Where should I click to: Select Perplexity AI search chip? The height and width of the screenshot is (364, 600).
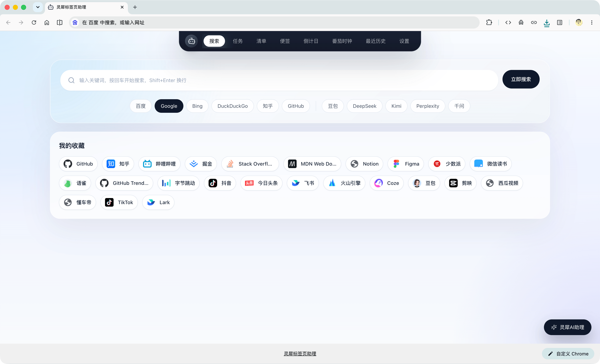[x=428, y=106]
